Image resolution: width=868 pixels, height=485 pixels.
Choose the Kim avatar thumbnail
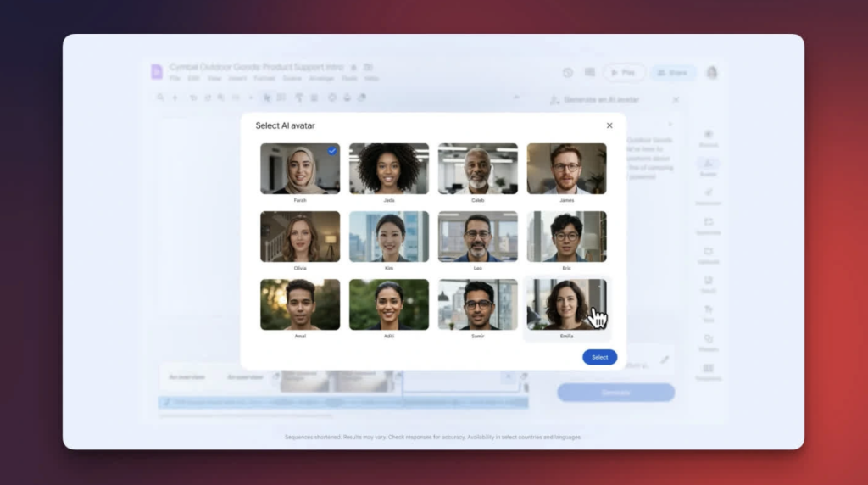389,237
